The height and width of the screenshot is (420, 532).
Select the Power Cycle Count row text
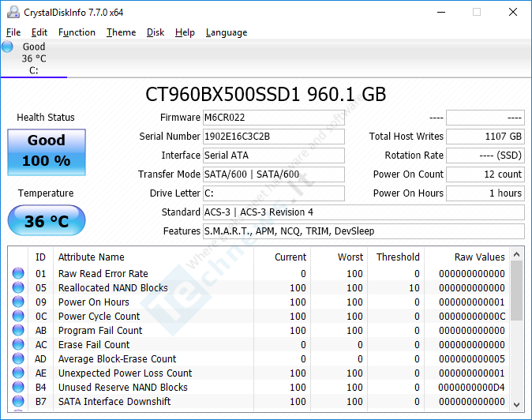click(x=99, y=317)
